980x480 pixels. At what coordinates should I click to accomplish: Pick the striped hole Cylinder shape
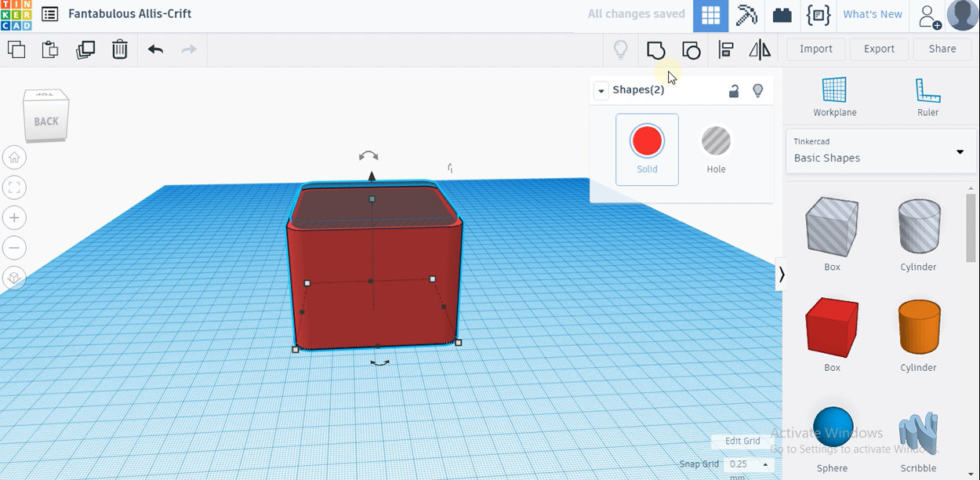point(918,227)
